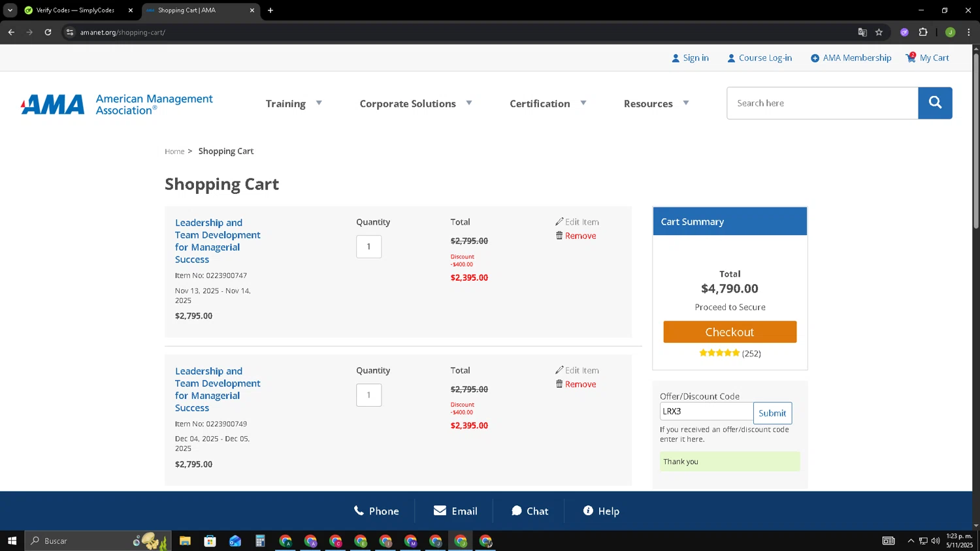Go to the Home breadcrumb
Image resolution: width=980 pixels, height=551 pixels.
[174, 151]
